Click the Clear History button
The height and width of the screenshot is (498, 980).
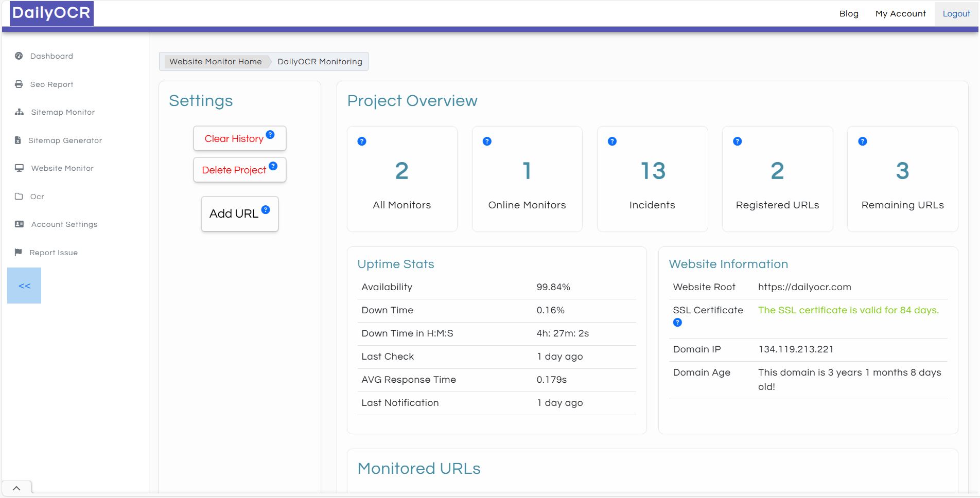click(240, 138)
